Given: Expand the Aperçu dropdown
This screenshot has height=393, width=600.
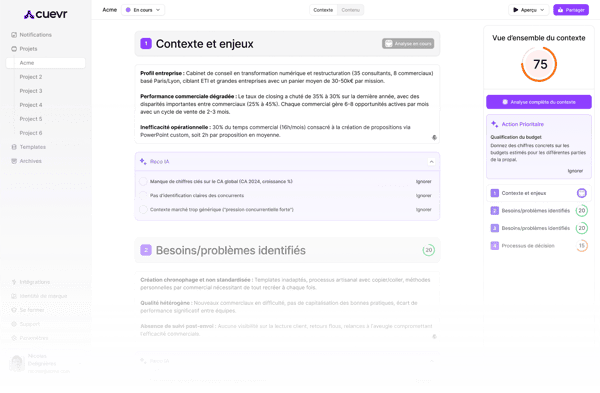Looking at the screenshot, I should [x=528, y=10].
